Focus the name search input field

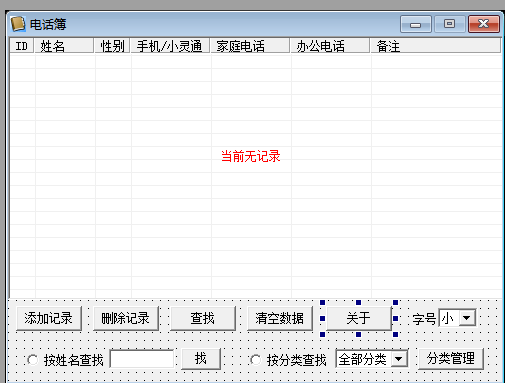click(142, 359)
